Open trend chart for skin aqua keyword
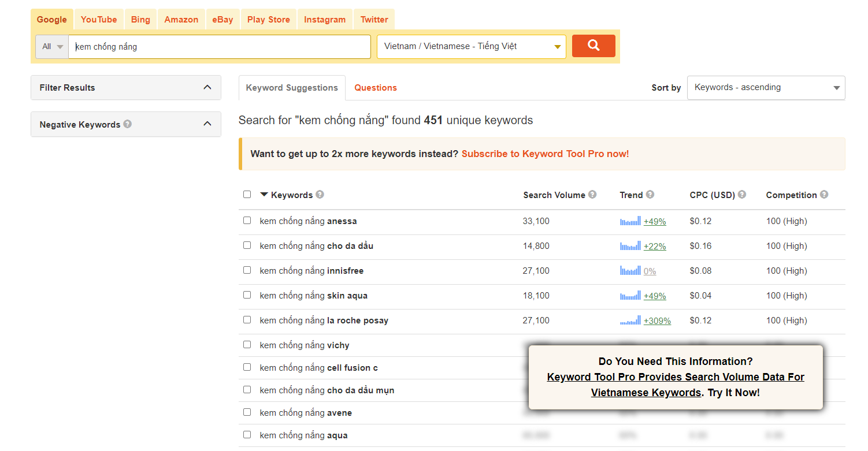The image size is (868, 451). pyautogui.click(x=630, y=296)
